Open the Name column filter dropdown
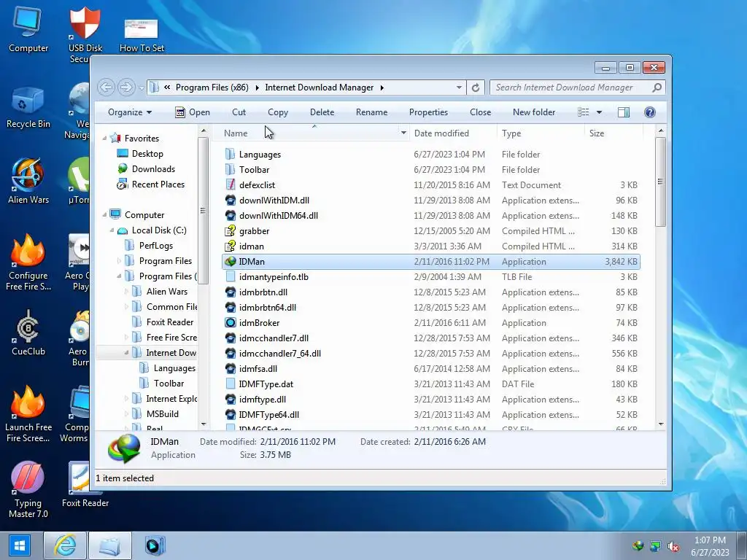The width and height of the screenshot is (747, 560). point(403,133)
